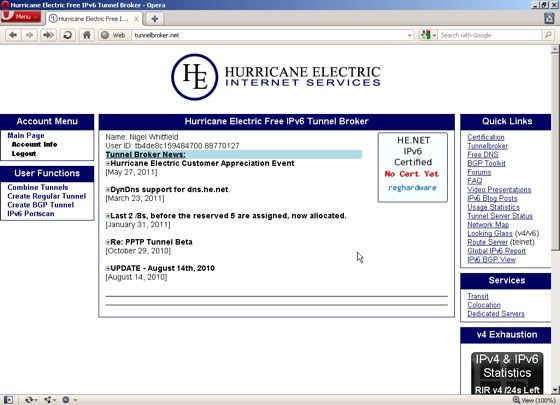Focus the tunnelbroker.net address field
560x405 pixels.
click(x=270, y=35)
